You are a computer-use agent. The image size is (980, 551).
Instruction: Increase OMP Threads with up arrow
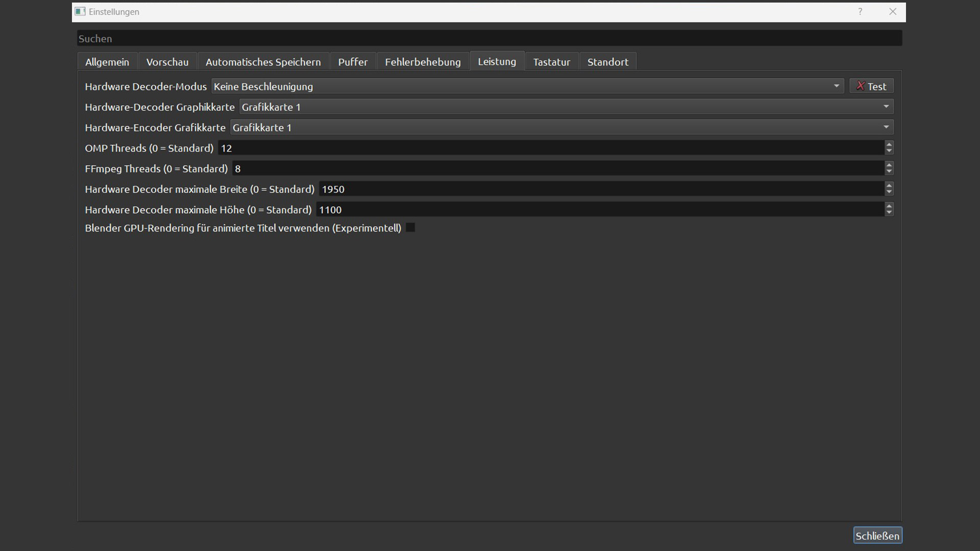pos(889,144)
